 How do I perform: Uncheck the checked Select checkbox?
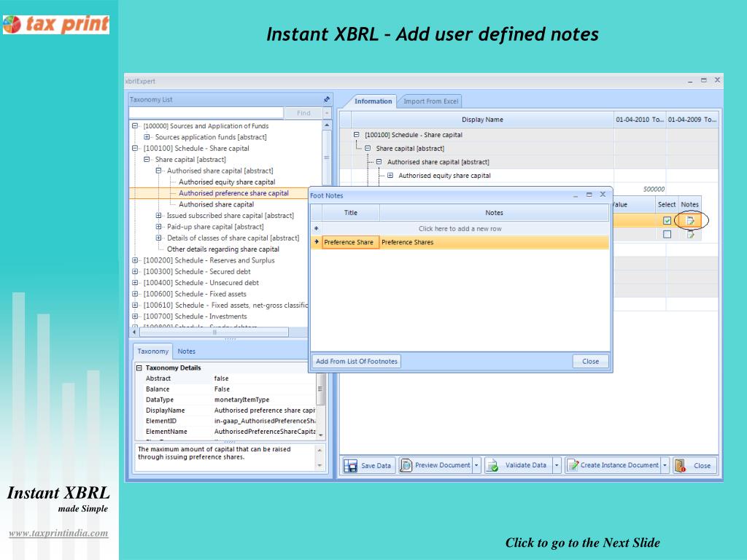[x=667, y=220]
